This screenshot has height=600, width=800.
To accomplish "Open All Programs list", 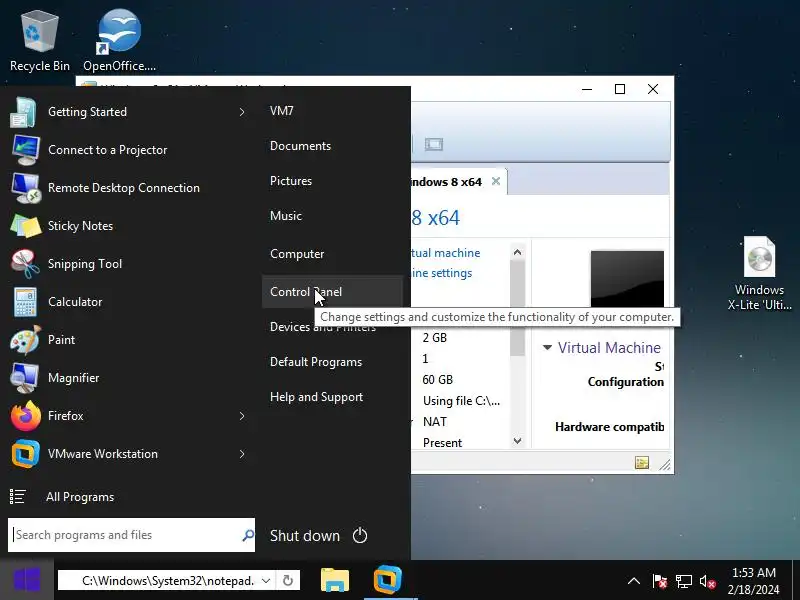I will tap(80, 497).
